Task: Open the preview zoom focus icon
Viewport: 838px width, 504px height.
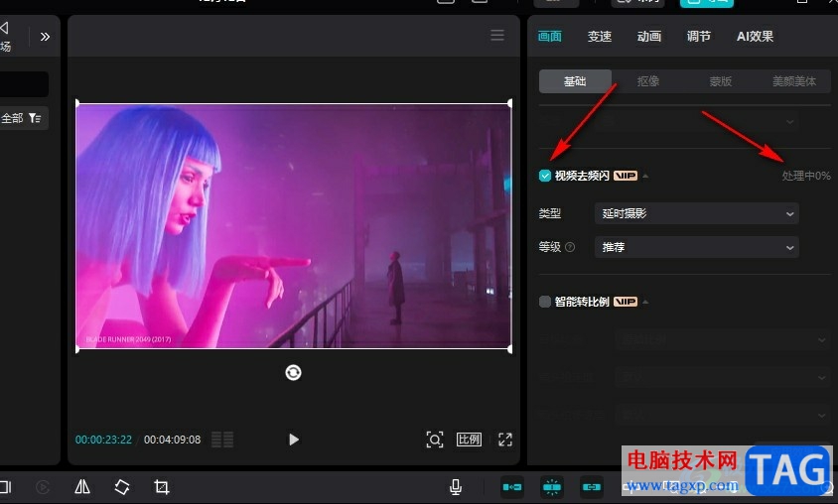Action: tap(435, 440)
